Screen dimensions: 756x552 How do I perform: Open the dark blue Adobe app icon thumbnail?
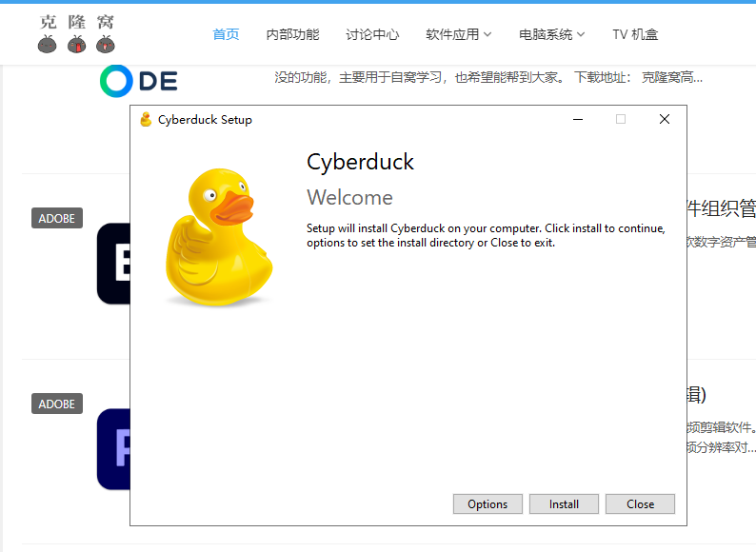click(x=114, y=449)
